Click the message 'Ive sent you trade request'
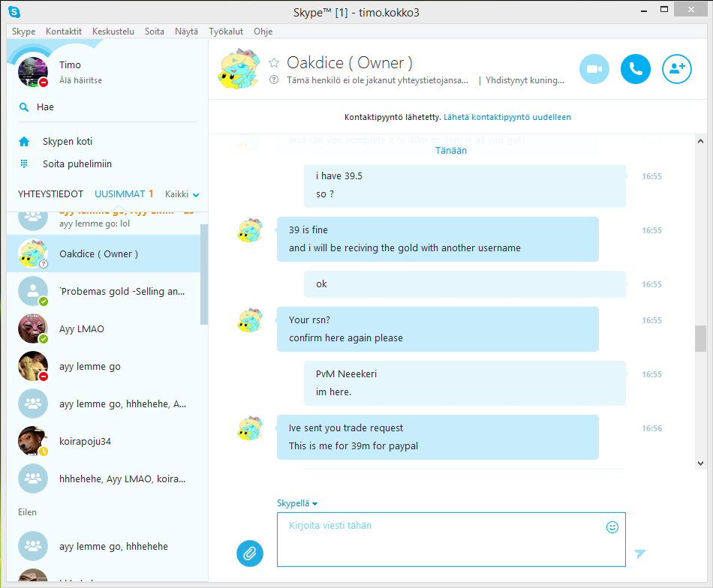The image size is (713, 588). coord(346,428)
